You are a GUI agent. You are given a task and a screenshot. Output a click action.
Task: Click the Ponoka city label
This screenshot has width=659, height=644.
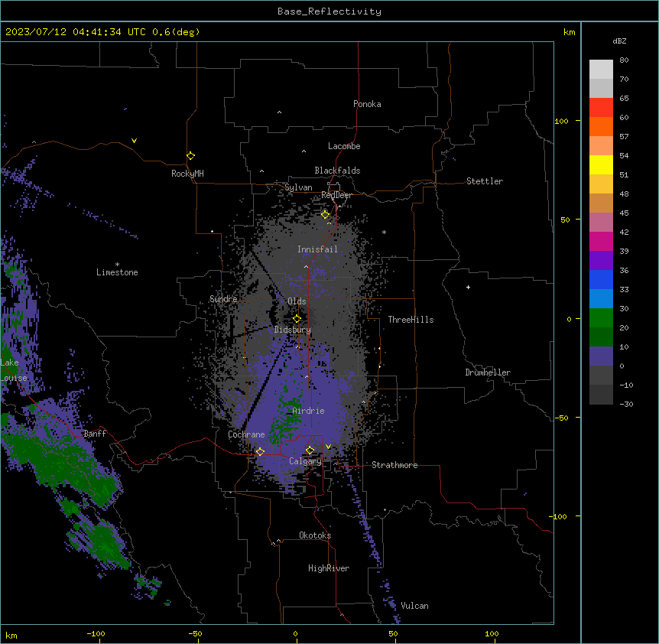(367, 104)
